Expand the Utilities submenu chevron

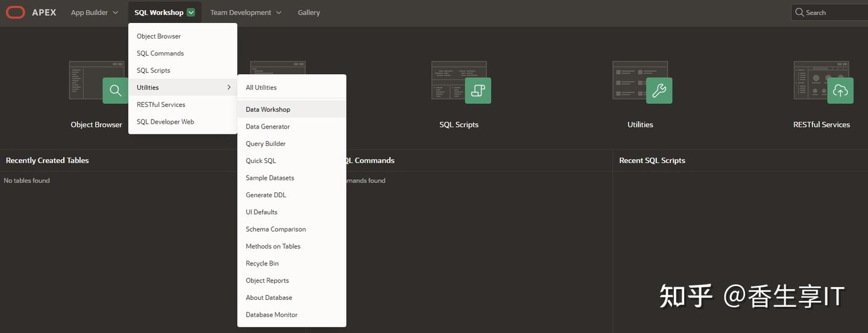click(x=228, y=87)
